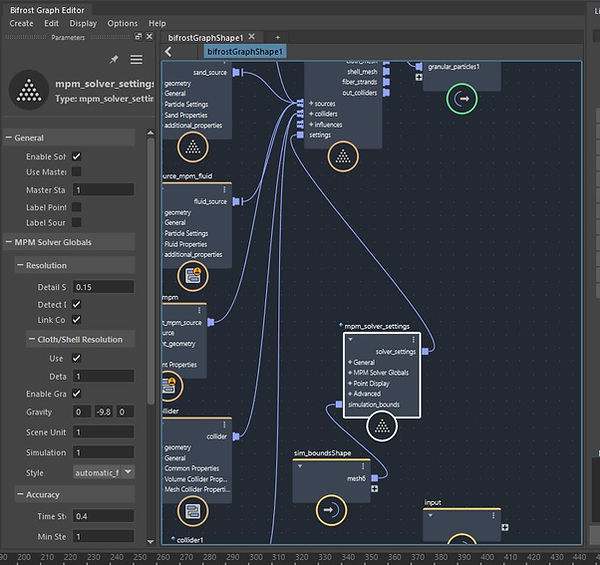Toggle the Label Sour checkbox

77,222
